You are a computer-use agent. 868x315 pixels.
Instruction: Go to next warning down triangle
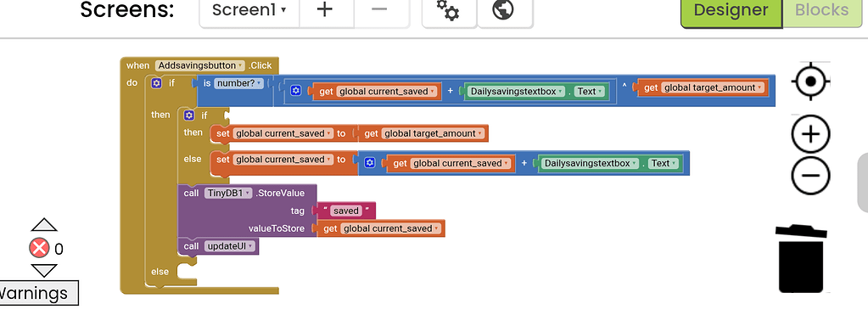44,271
